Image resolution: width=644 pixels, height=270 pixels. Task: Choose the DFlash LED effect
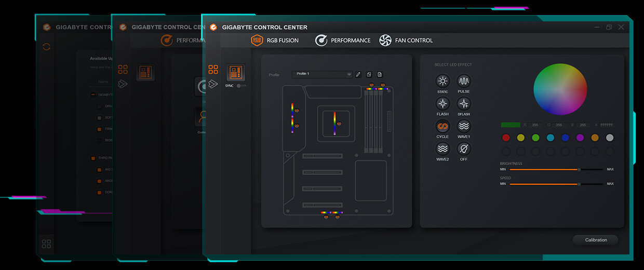(464, 103)
